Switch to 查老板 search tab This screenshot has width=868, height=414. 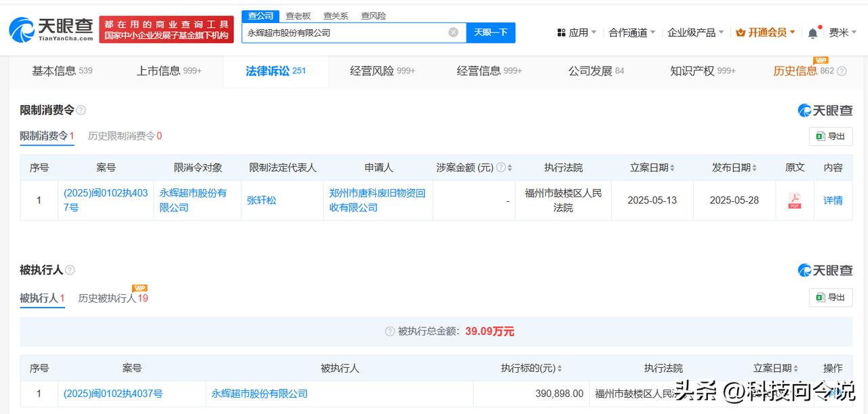click(298, 16)
